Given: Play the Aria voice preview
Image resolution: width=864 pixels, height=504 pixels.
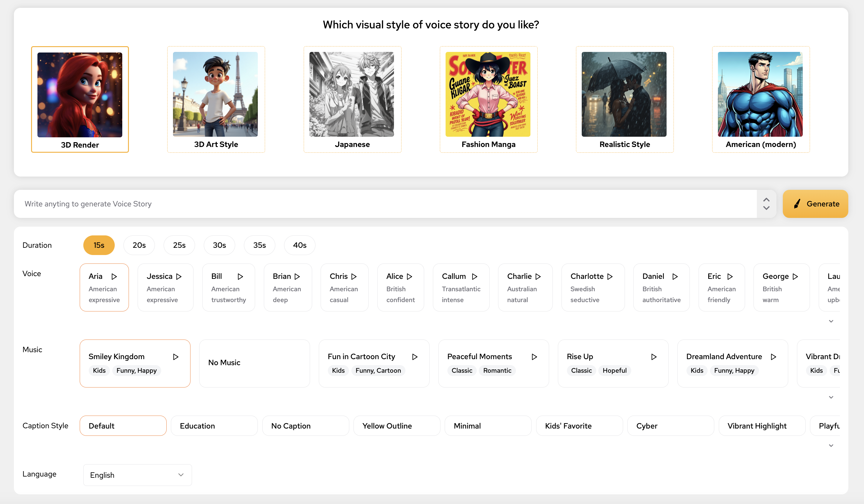Looking at the screenshot, I should coord(114,276).
